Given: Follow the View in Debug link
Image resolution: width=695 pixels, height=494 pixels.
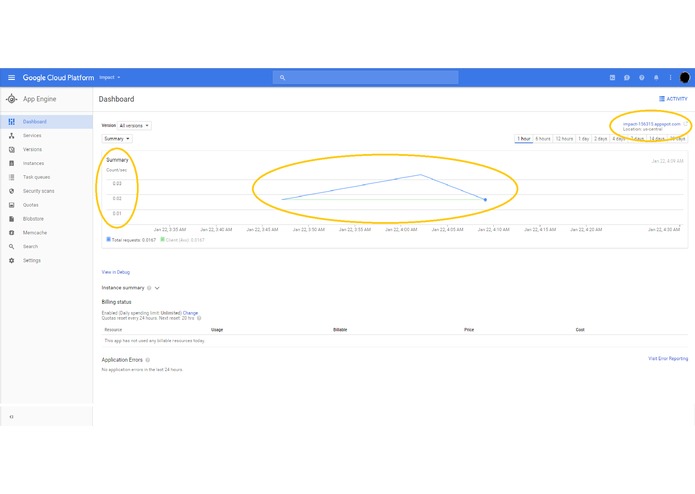Looking at the screenshot, I should [116, 272].
